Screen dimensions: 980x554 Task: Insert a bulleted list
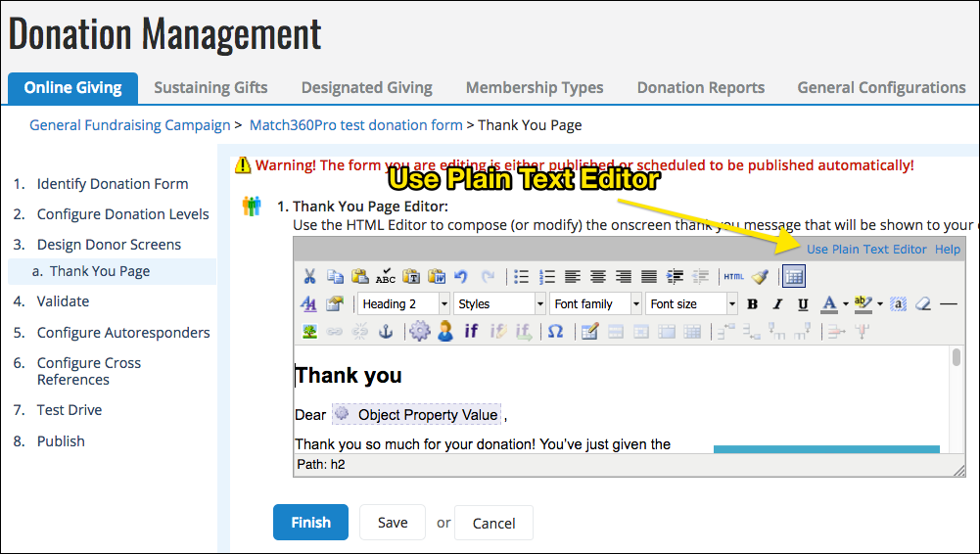[522, 276]
